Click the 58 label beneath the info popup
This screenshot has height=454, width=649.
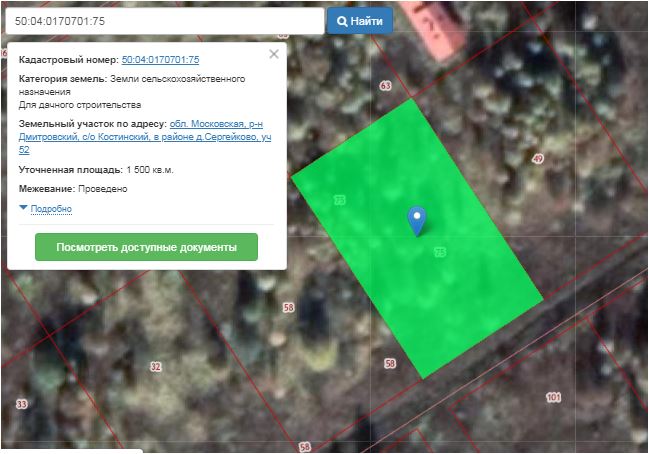coord(289,307)
